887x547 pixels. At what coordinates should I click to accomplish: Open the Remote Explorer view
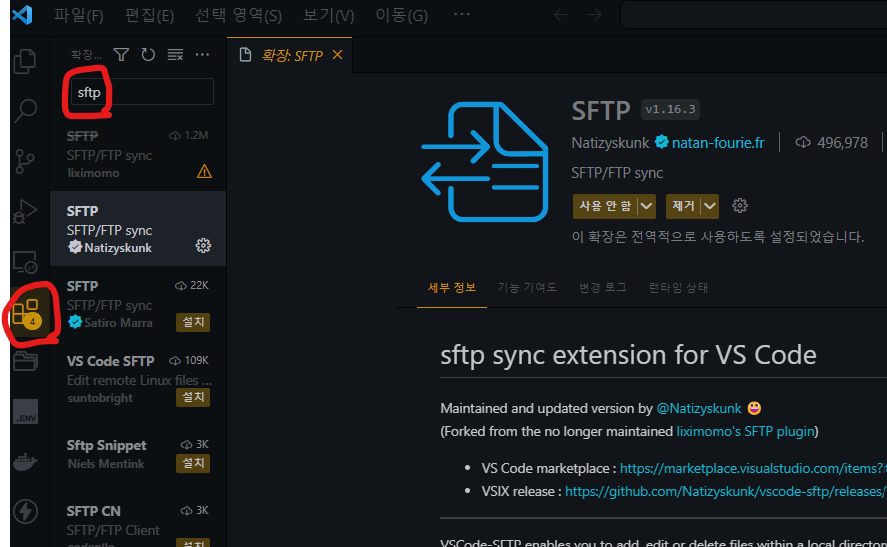pyautogui.click(x=25, y=262)
